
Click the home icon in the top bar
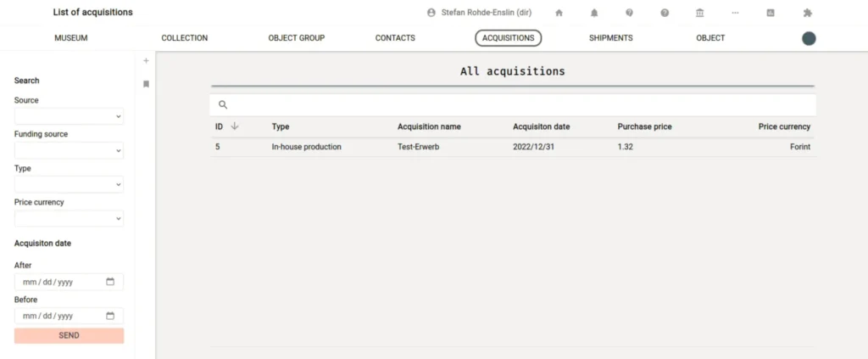coord(559,13)
